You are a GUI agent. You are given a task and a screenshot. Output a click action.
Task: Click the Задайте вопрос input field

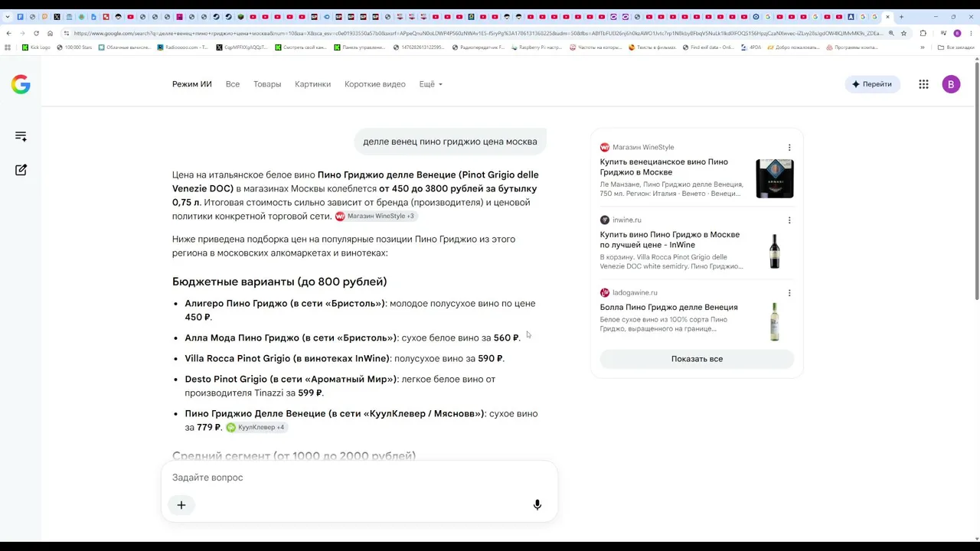(359, 478)
